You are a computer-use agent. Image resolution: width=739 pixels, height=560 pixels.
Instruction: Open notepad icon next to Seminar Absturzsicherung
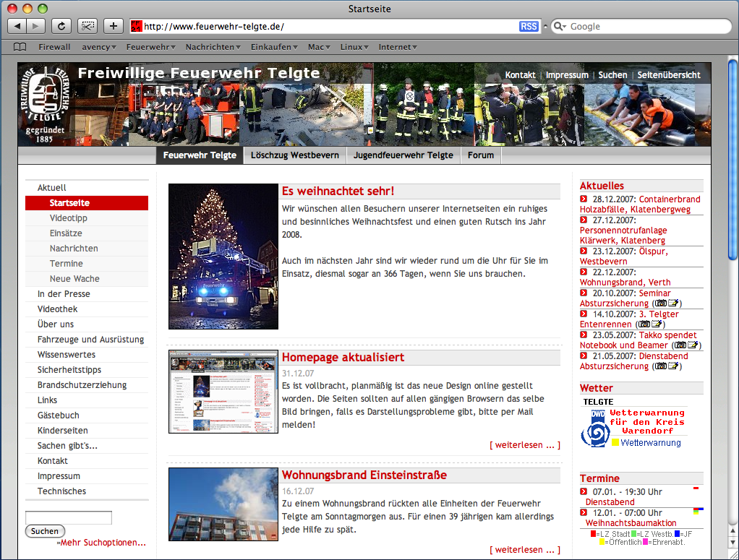673,303
